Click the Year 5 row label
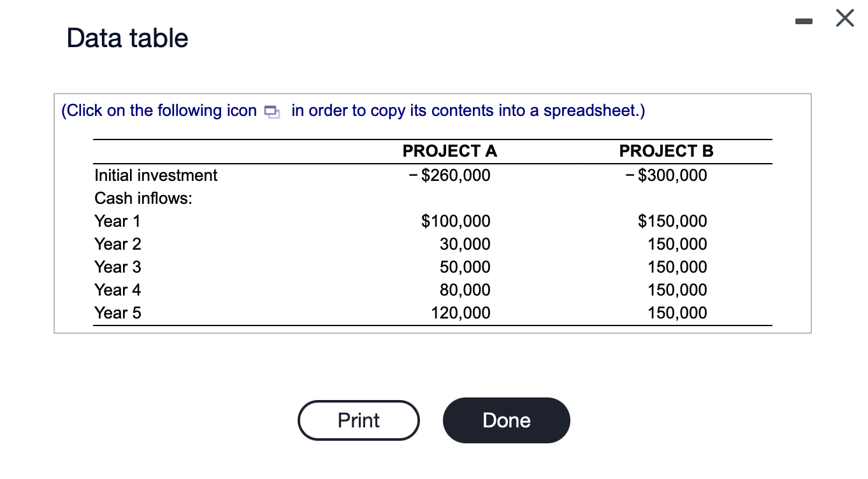The width and height of the screenshot is (868, 479). click(x=117, y=313)
